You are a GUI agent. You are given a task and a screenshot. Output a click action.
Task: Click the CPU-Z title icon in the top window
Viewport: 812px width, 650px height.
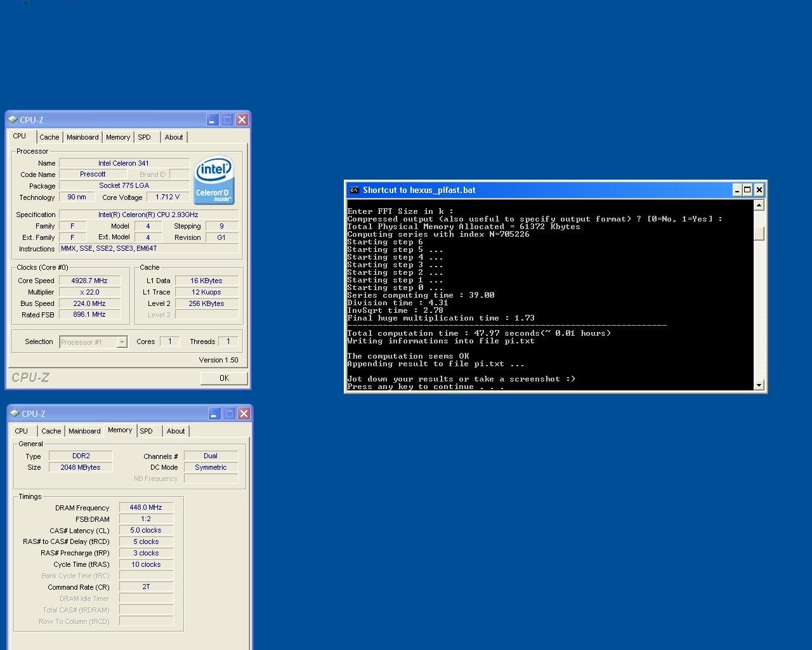click(x=13, y=119)
